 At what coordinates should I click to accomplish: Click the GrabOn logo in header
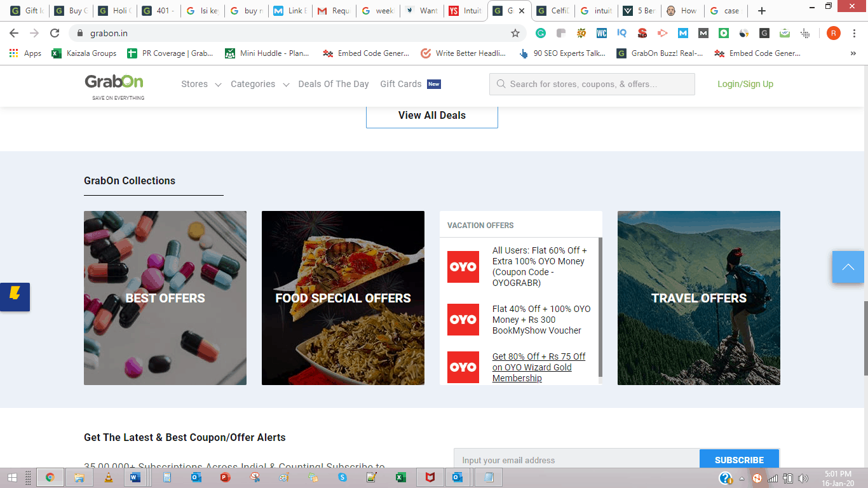click(x=114, y=83)
